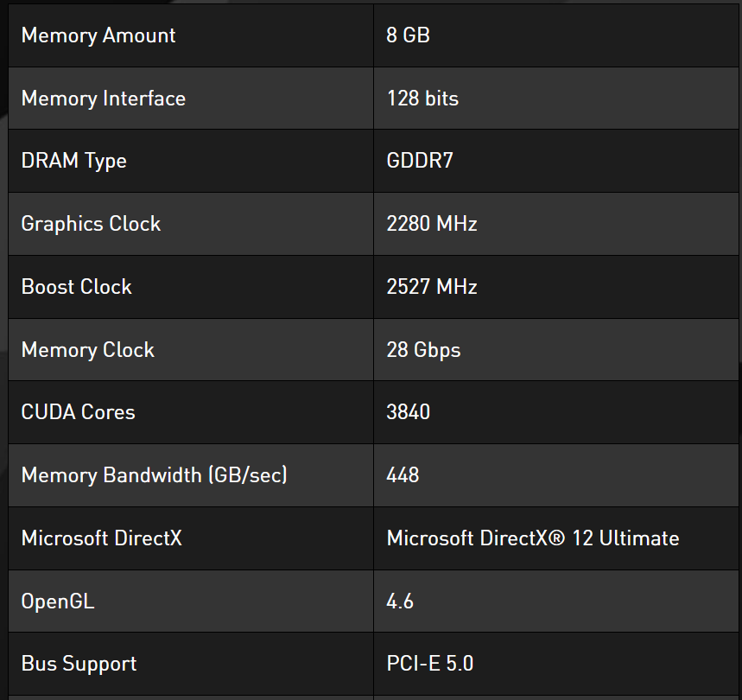This screenshot has height=700, width=742.
Task: Select the "2280 MHz" clock value
Action: (432, 224)
